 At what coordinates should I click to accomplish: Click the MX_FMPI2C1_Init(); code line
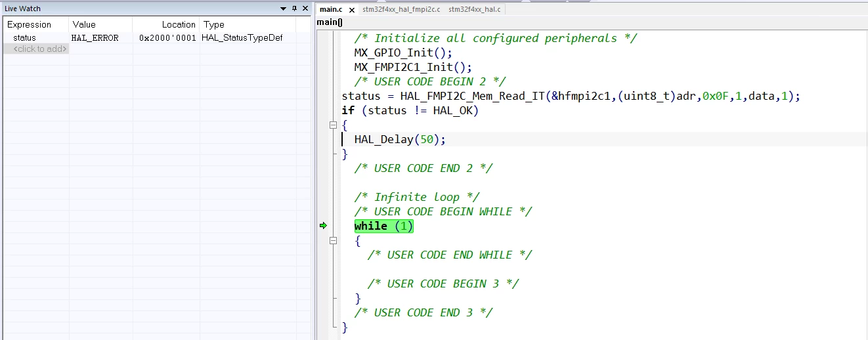[413, 67]
